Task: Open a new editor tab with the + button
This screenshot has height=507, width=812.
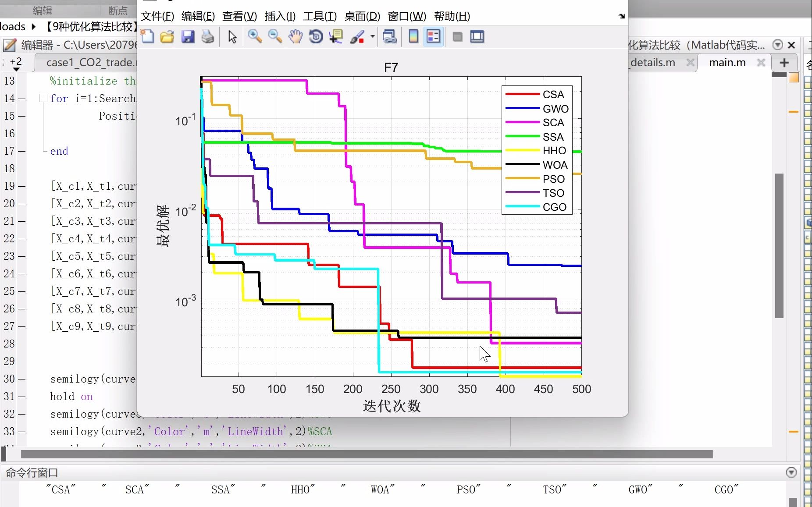Action: (784, 63)
